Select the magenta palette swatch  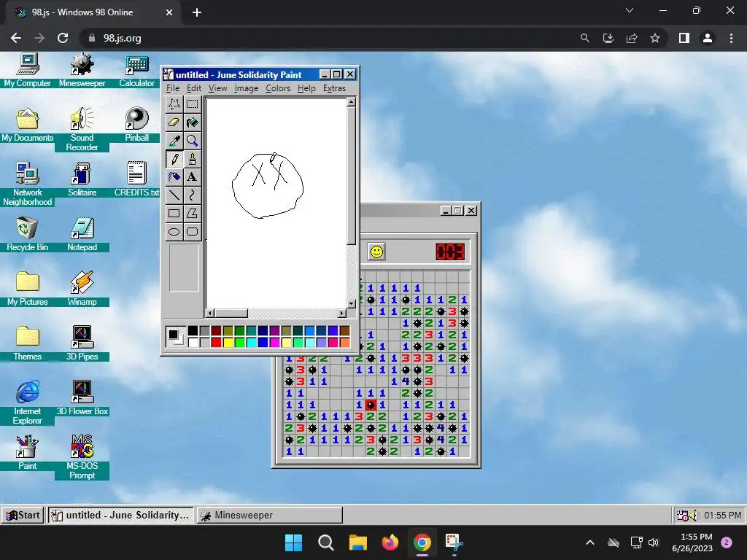click(x=274, y=342)
